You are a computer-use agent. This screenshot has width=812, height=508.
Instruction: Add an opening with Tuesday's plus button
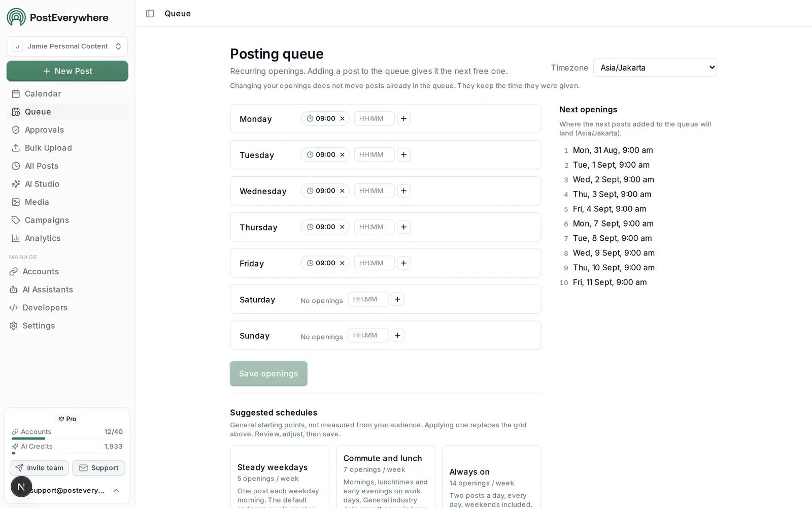[403, 154]
